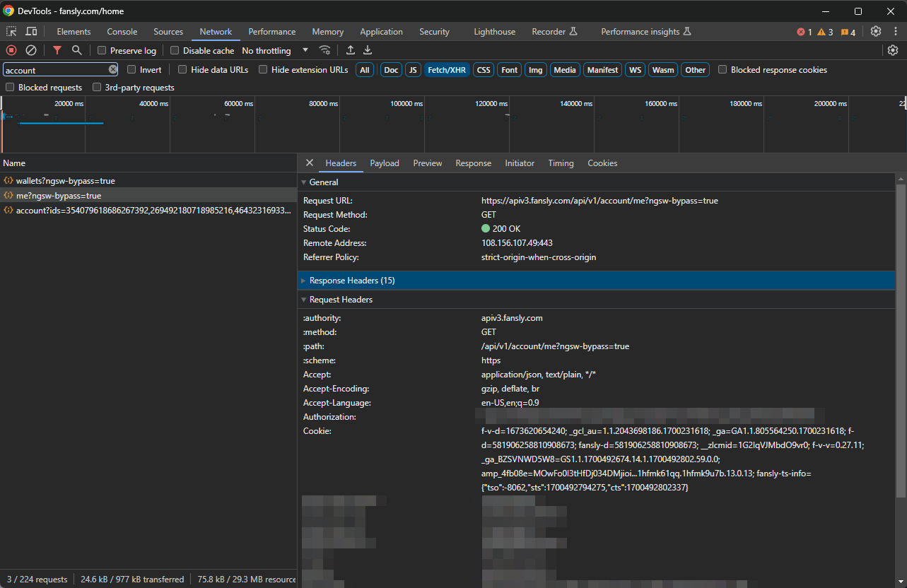Screen dimensions: 907x588
Task: Toggle the device toolbar icon
Action: [x=31, y=32]
